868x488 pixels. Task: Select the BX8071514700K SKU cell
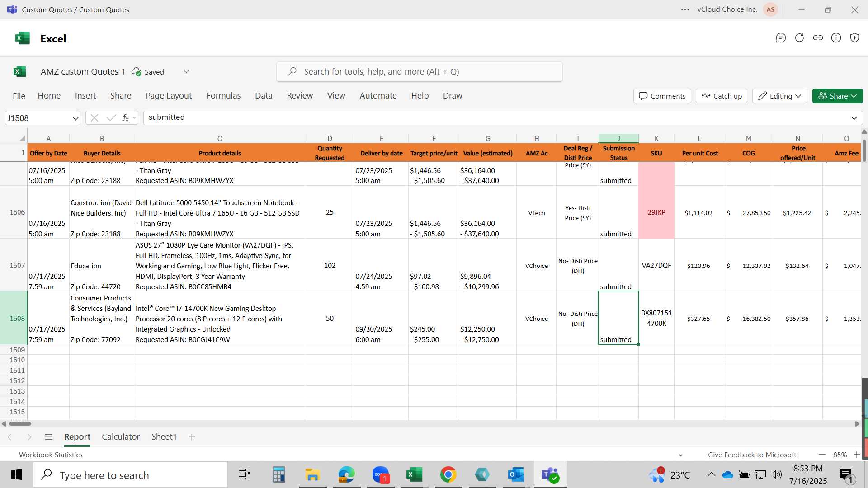(x=656, y=318)
